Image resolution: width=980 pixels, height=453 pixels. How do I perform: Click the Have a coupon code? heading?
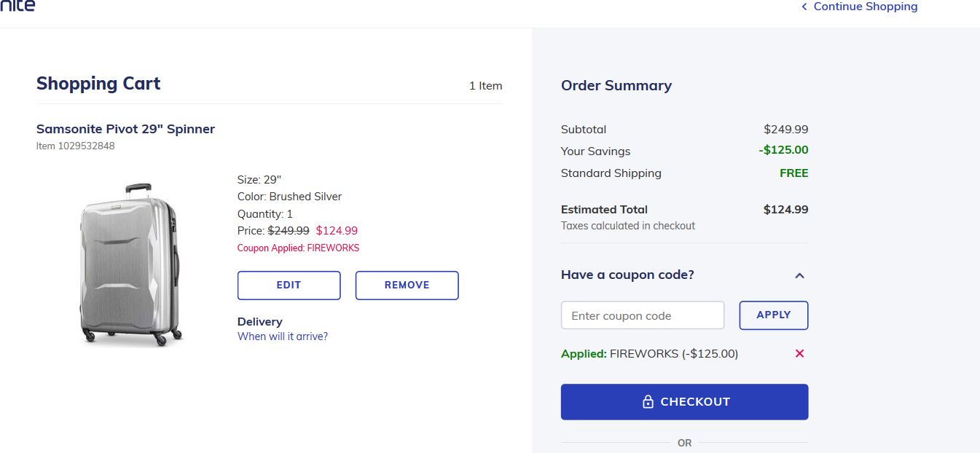(627, 275)
